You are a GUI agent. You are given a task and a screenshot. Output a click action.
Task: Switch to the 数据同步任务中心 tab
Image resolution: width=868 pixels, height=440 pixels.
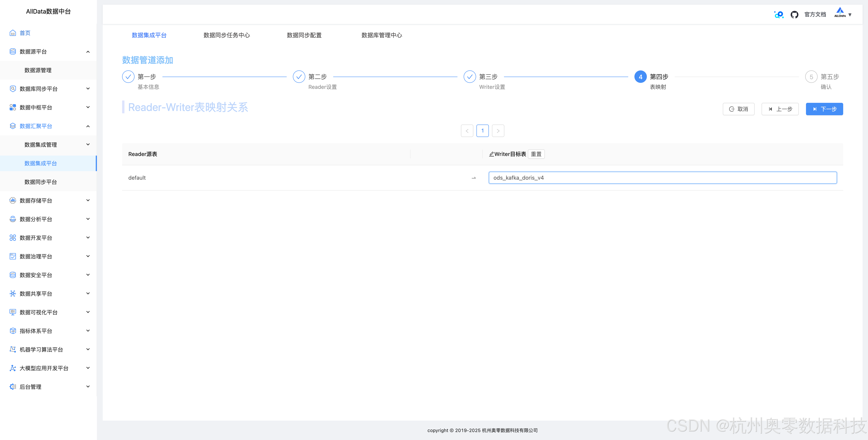click(x=226, y=35)
